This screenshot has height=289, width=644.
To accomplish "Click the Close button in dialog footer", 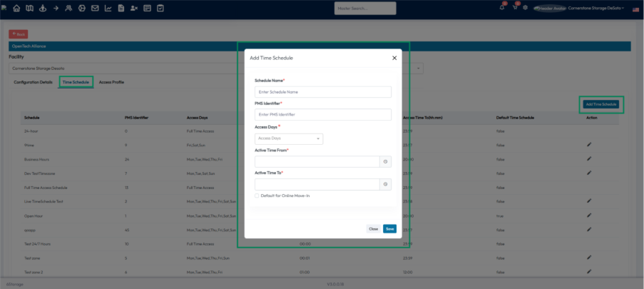I will click(373, 229).
